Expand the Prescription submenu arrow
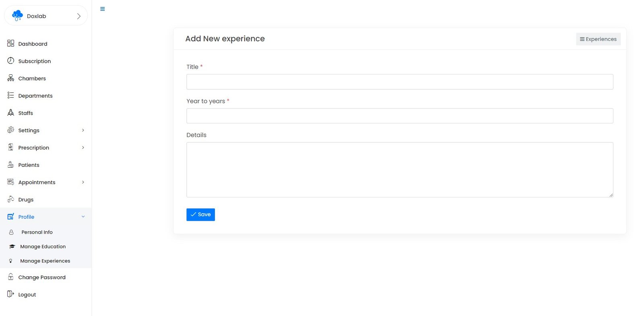Image resolution: width=644 pixels, height=316 pixels. tap(83, 148)
